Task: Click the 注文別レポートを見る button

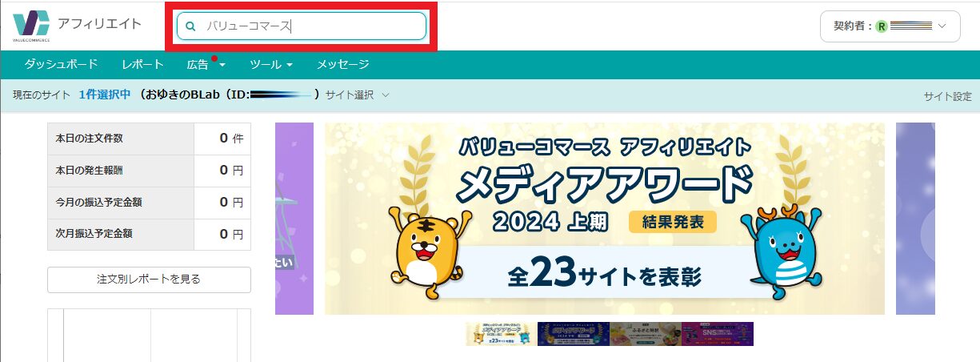Action: (x=149, y=280)
